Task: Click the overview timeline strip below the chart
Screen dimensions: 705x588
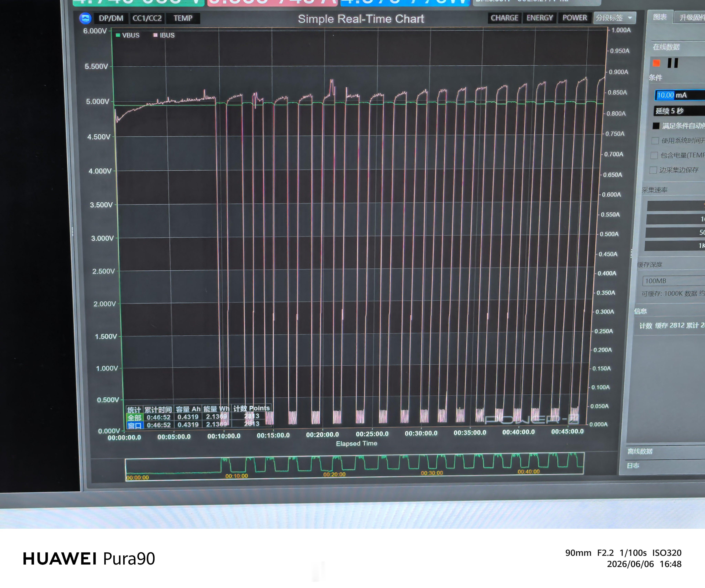Action: [354, 467]
